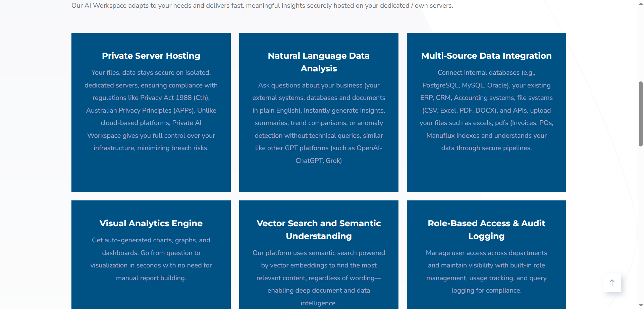Click the scrollbar up arrow
The width and height of the screenshot is (644, 309).
[640, 4]
